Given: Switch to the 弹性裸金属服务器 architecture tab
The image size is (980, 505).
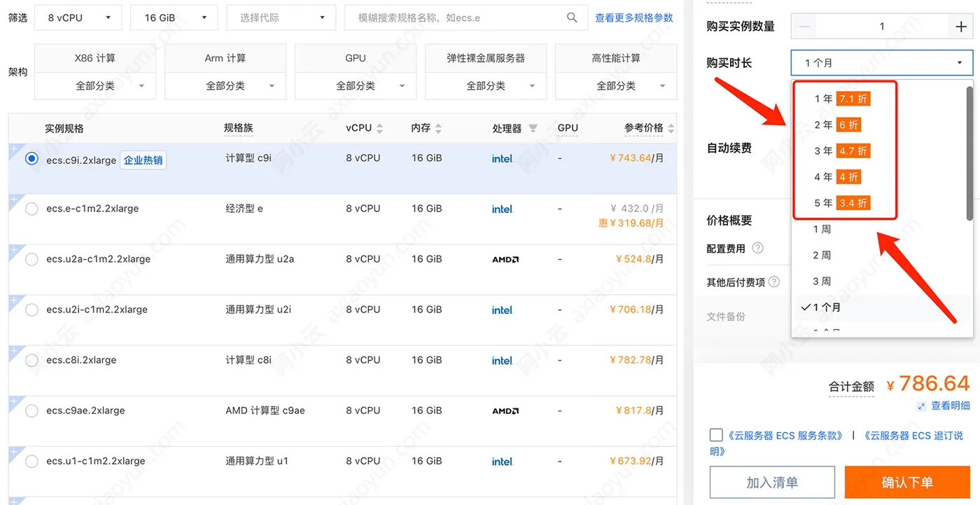Looking at the screenshot, I should (486, 58).
